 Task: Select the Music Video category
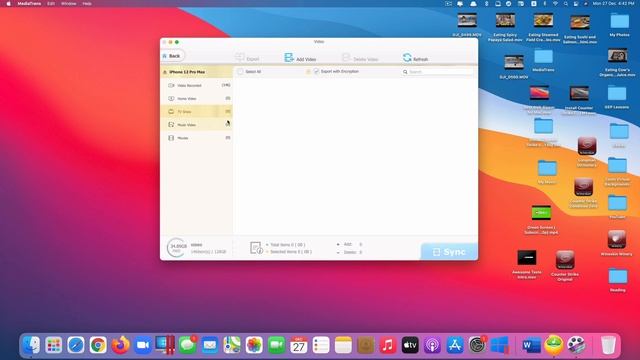point(196,124)
